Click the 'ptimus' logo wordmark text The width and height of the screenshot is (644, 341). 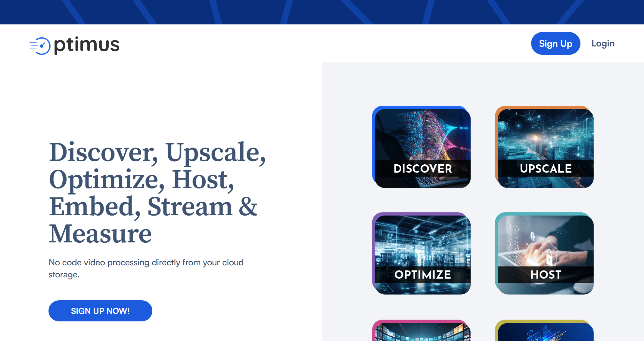click(87, 45)
